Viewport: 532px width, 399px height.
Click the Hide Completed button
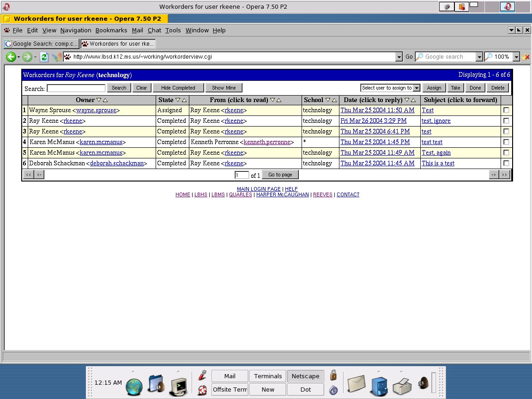pyautogui.click(x=178, y=88)
